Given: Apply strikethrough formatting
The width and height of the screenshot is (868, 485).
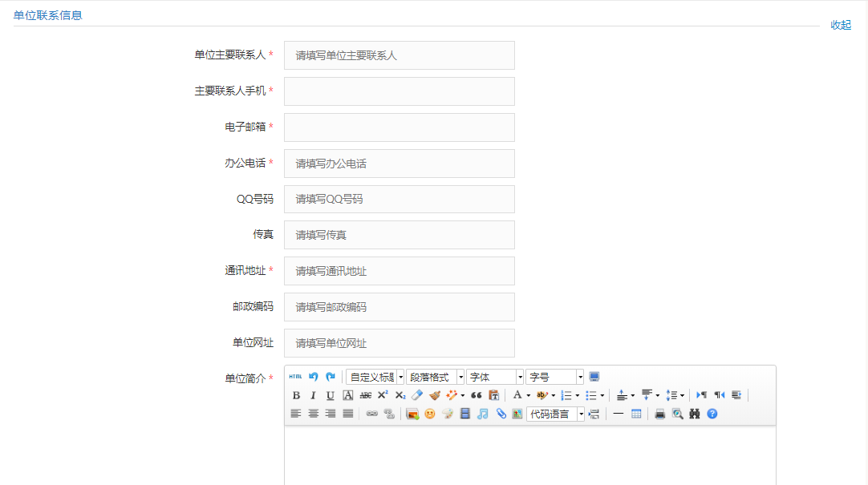Looking at the screenshot, I should click(x=366, y=395).
